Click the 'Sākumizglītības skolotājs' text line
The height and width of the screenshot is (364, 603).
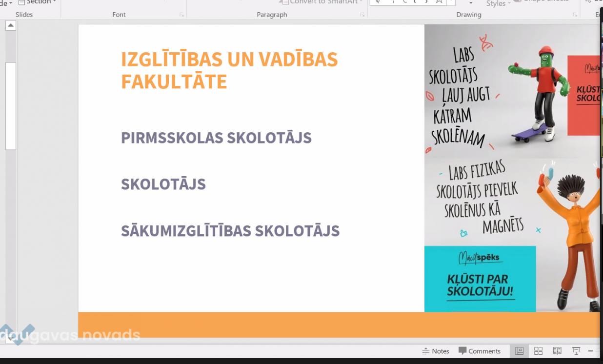230,231
